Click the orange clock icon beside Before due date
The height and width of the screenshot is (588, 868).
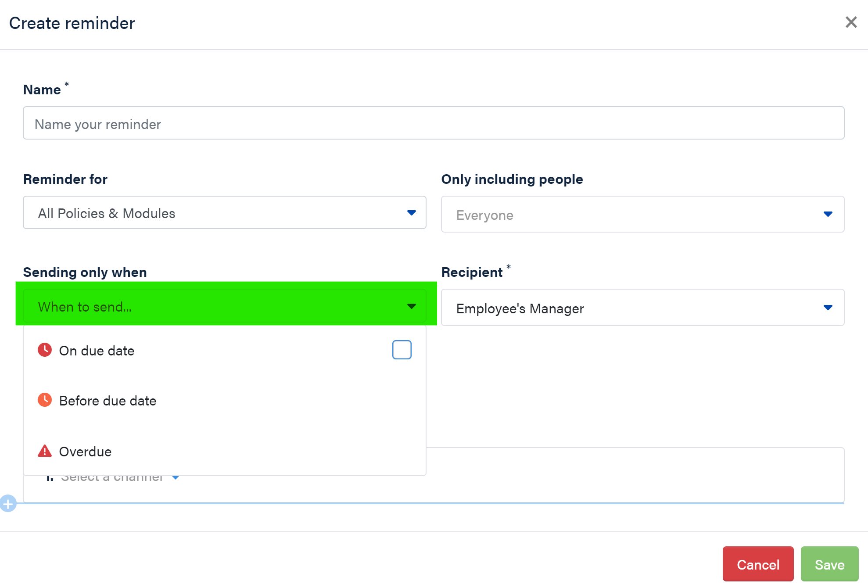tap(45, 400)
